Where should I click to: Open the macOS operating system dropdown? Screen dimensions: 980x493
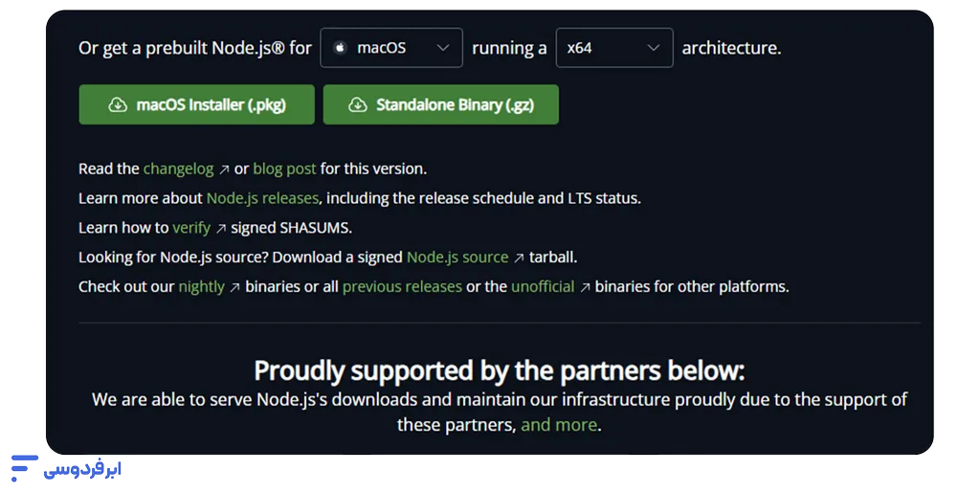tap(391, 48)
